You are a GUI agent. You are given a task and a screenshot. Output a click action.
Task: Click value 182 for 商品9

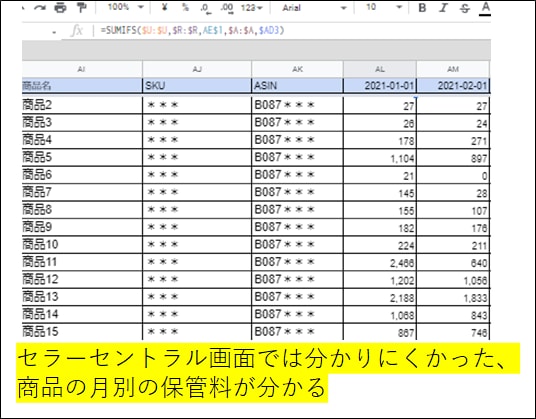(x=380, y=227)
